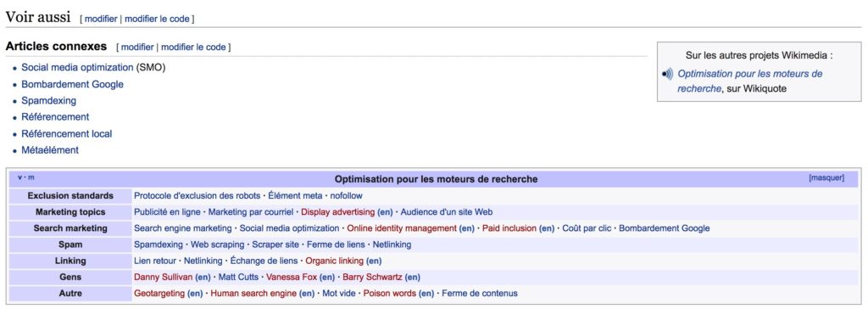The height and width of the screenshot is (309, 868).
Task: Open the Marketing par courriel link
Action: click(x=251, y=212)
